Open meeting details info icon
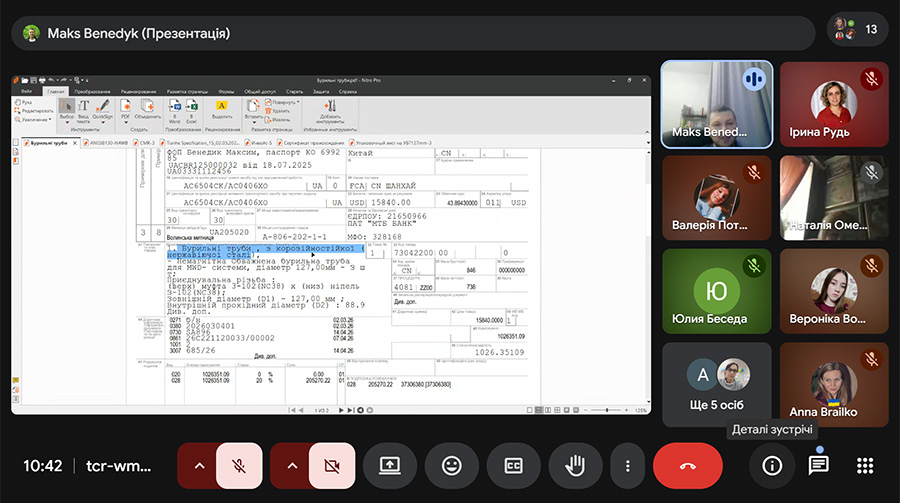The width and height of the screenshot is (900, 503). [x=771, y=466]
